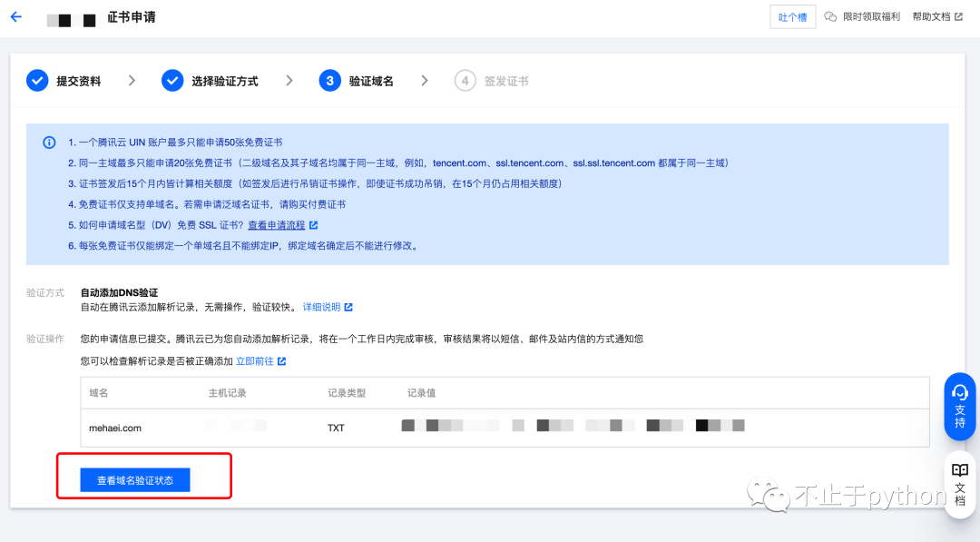Select the mehaei.com domain cell
The width and height of the screenshot is (980, 542).
(x=115, y=428)
